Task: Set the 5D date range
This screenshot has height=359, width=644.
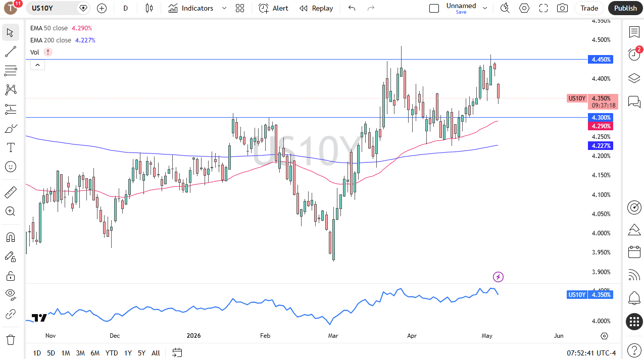Action: (x=51, y=353)
